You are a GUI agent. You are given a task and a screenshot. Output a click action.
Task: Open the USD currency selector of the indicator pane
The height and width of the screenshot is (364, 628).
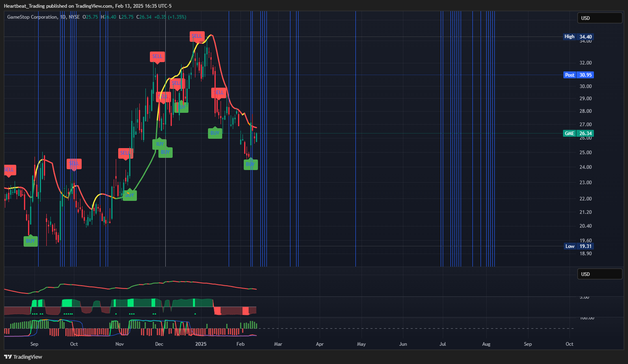600,274
